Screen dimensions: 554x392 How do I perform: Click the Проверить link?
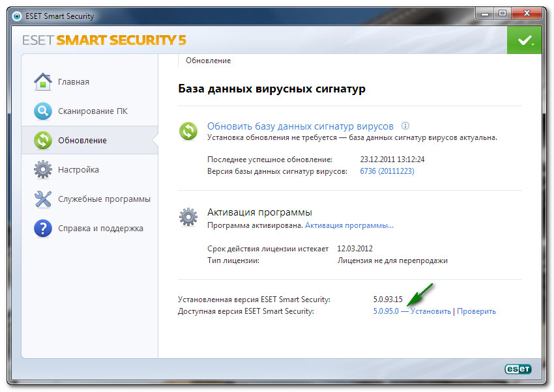tap(476, 311)
